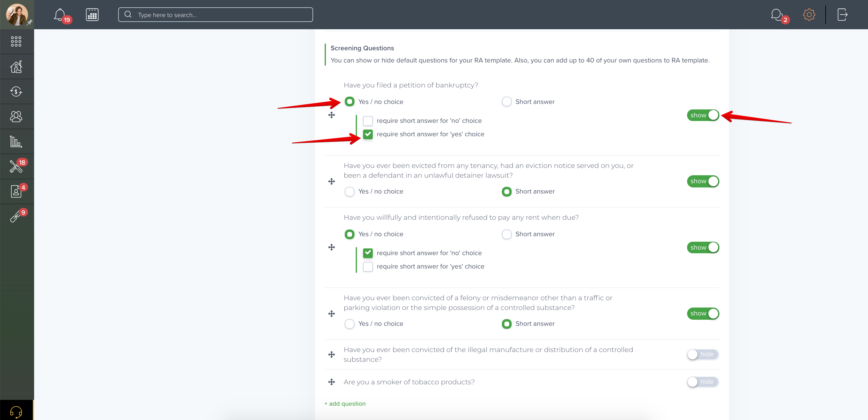Select Yes / no choice for felony question
The height and width of the screenshot is (420, 868).
pos(349,324)
